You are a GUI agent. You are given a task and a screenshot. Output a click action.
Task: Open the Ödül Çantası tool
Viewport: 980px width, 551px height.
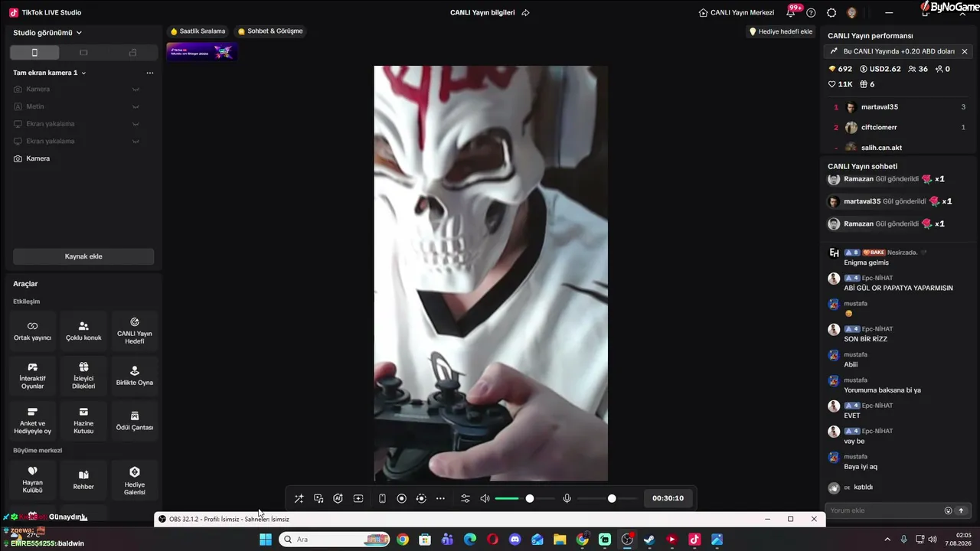point(135,421)
